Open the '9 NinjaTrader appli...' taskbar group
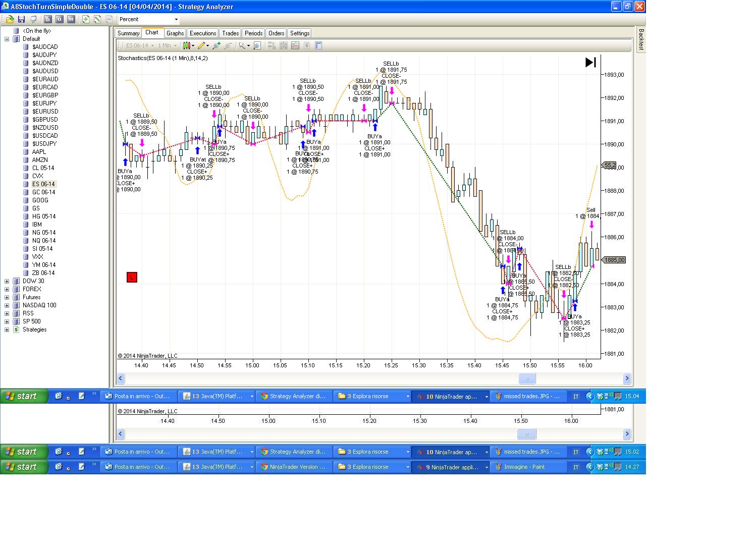 pyautogui.click(x=451, y=467)
